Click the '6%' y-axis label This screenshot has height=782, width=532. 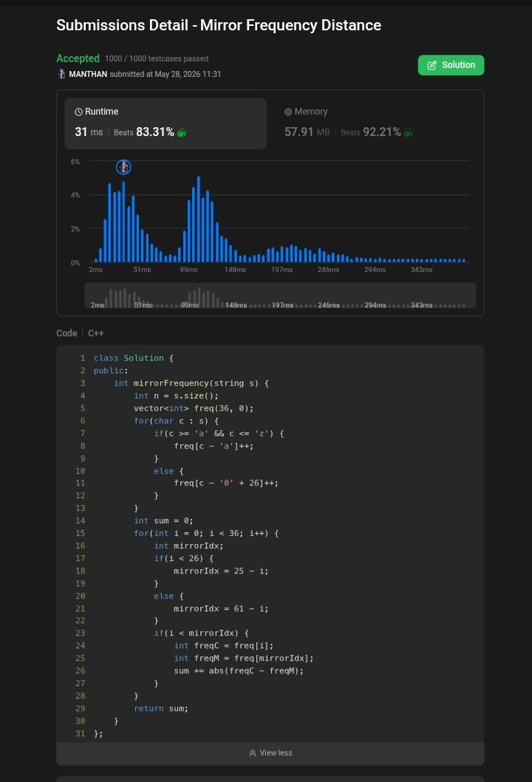point(75,162)
